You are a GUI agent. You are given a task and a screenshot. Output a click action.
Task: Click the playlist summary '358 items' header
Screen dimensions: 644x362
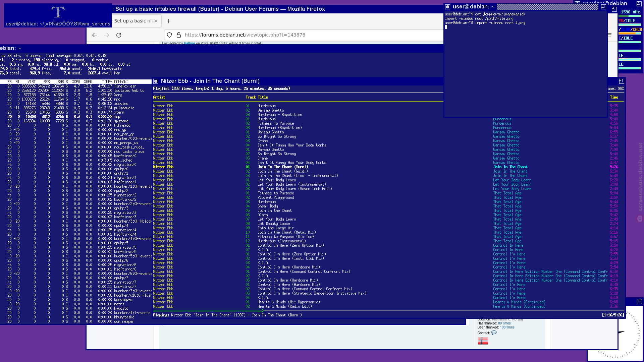pyautogui.click(x=221, y=88)
